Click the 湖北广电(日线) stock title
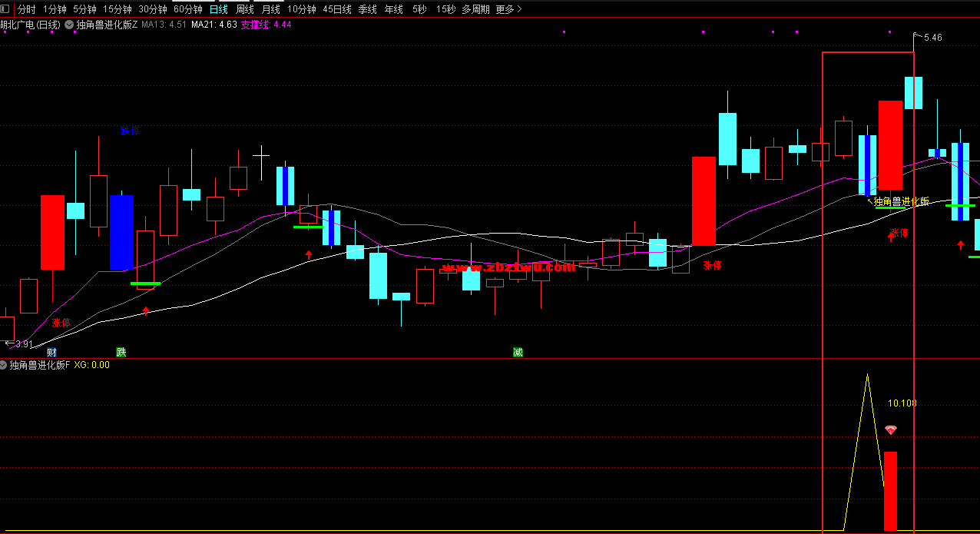This screenshot has height=534, width=980. (31, 25)
